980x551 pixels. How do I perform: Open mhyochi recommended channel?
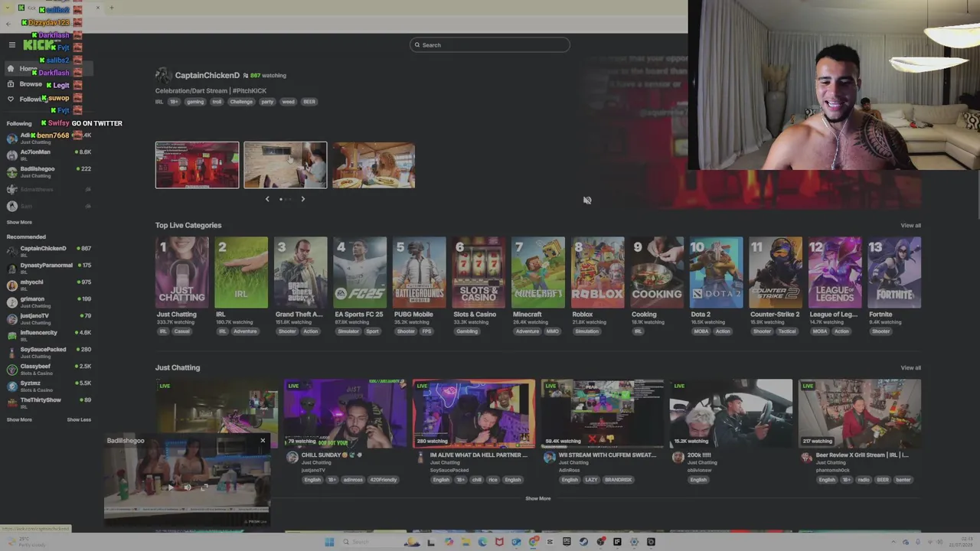coord(48,285)
